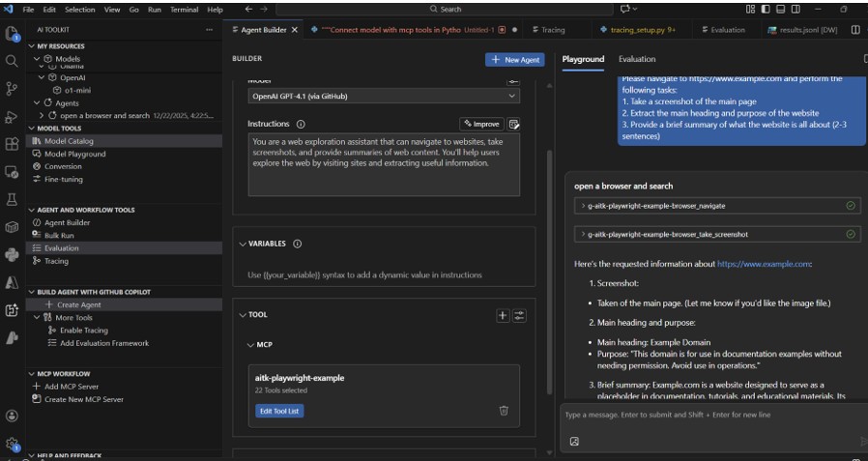The image size is (868, 461).
Task: Switch to the Evaluation tab
Action: click(637, 59)
